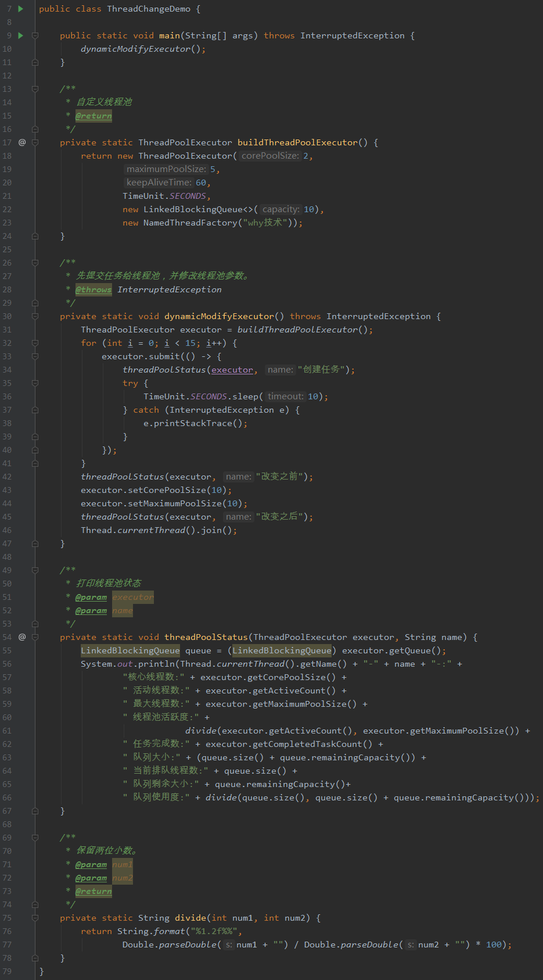This screenshot has height=980, width=543.
Task: Click the @param executor tag on line 51
Action: [114, 597]
